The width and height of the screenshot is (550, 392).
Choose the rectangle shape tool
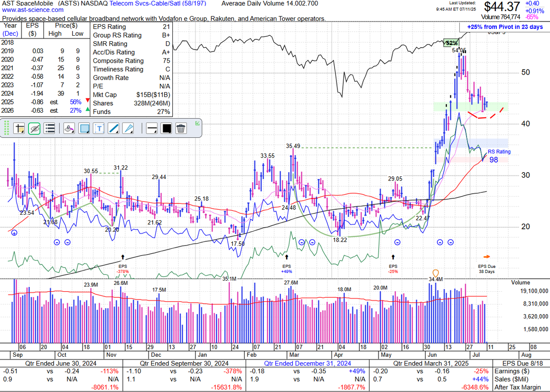tap(84, 128)
